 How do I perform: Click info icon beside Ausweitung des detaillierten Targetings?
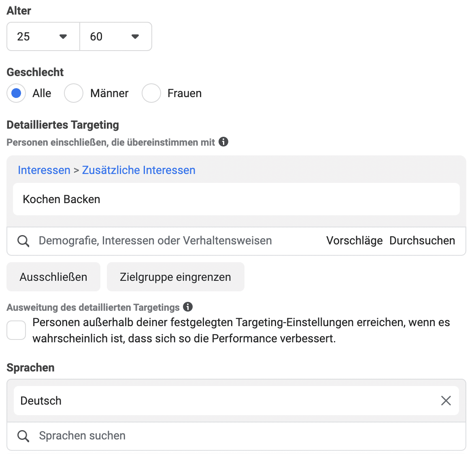click(x=188, y=307)
